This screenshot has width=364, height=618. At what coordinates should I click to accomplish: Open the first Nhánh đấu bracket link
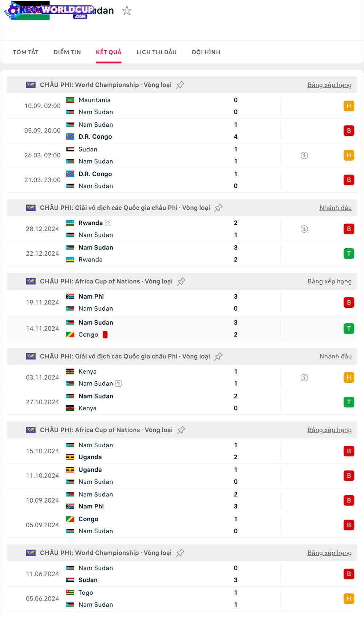pos(335,208)
